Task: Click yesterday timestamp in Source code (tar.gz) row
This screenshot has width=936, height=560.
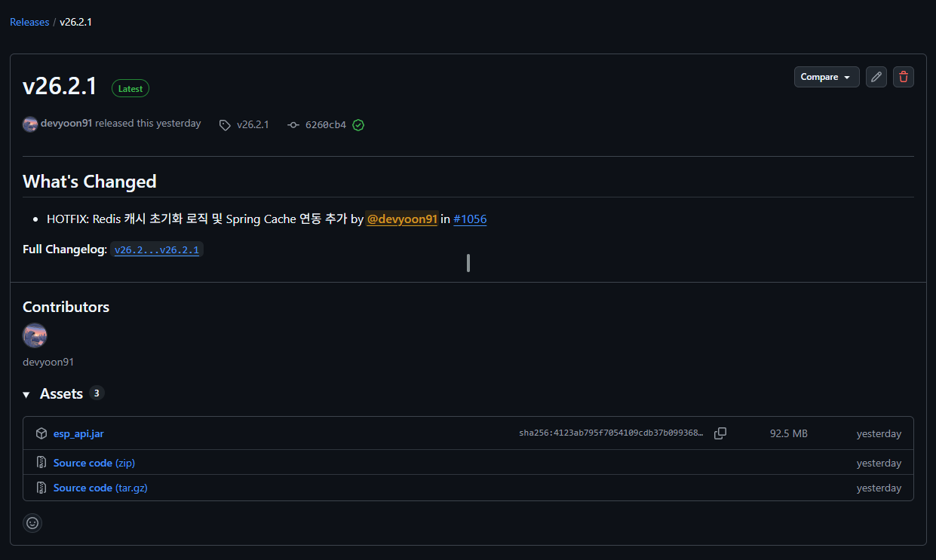Action: coord(879,488)
